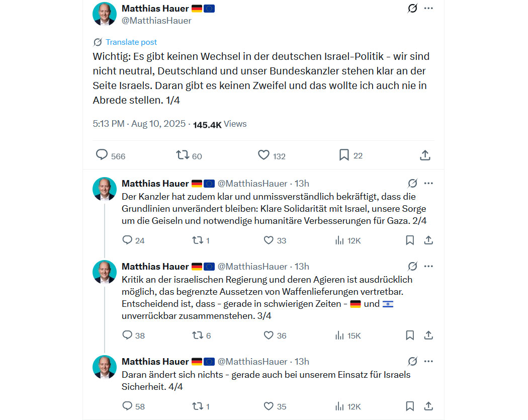Click Matthias Hauer avatar on main post
Screen dimensions: 528x420
pos(105,14)
